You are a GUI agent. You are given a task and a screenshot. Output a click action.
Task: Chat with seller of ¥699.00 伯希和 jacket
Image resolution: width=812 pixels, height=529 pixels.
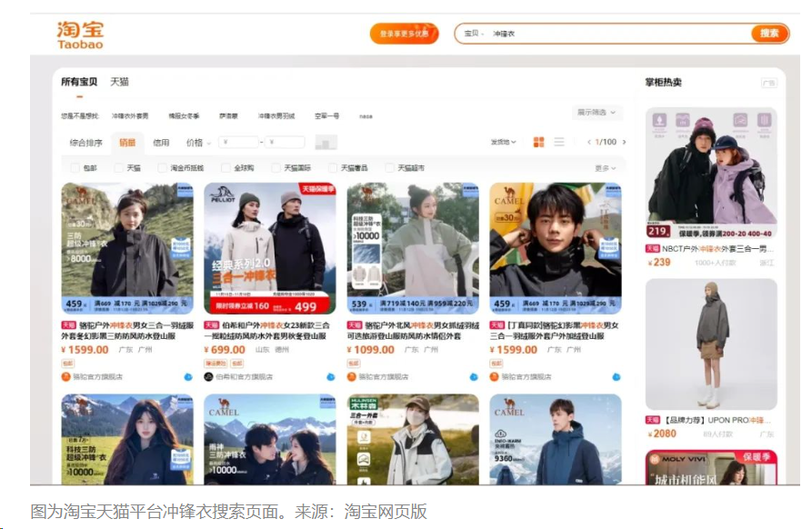(330, 377)
